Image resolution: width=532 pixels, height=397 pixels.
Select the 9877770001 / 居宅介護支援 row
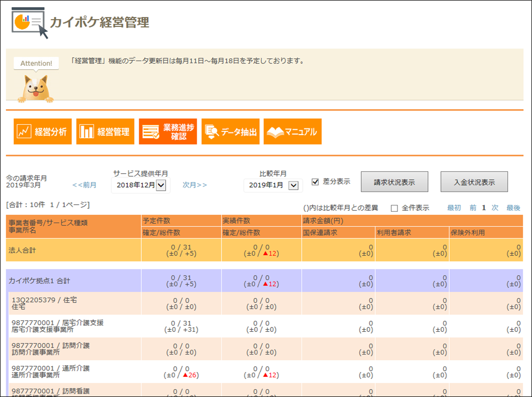pyautogui.click(x=265, y=326)
